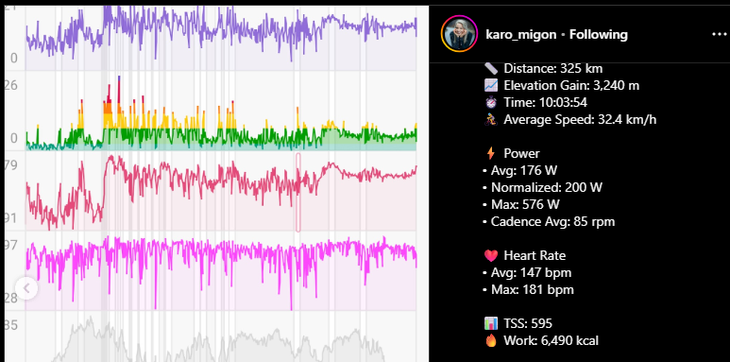Open the karo_migon username link
The height and width of the screenshot is (362, 730).
[520, 34]
